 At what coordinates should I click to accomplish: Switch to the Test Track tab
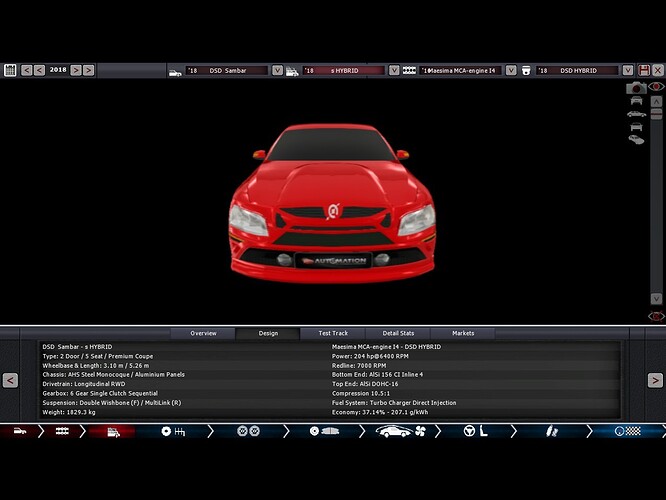[333, 333]
